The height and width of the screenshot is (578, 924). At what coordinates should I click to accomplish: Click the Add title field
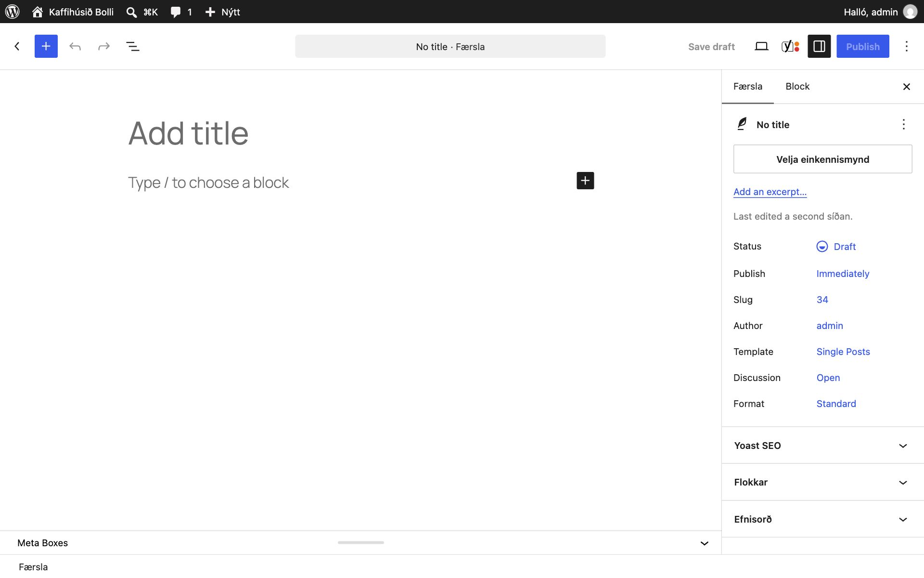[361, 133]
